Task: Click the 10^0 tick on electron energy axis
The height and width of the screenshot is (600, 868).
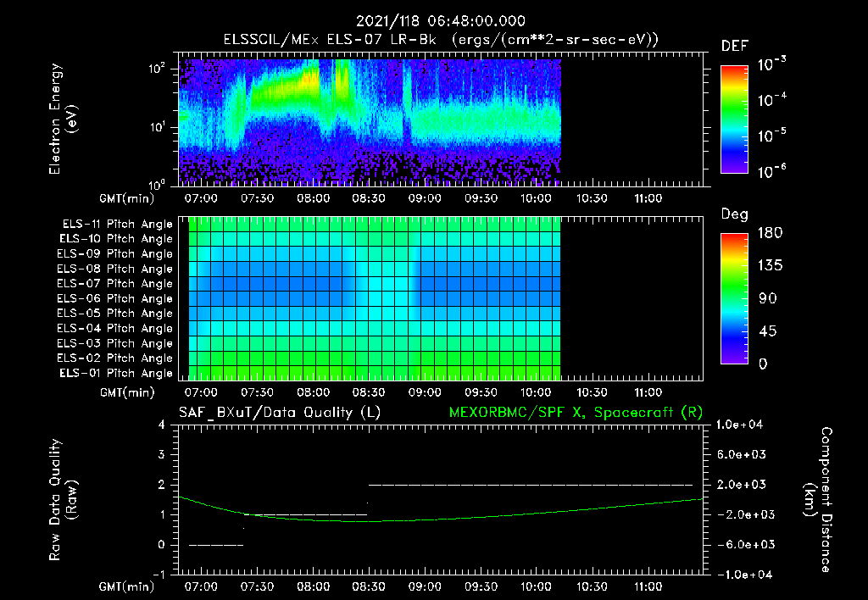Action: pyautogui.click(x=157, y=183)
